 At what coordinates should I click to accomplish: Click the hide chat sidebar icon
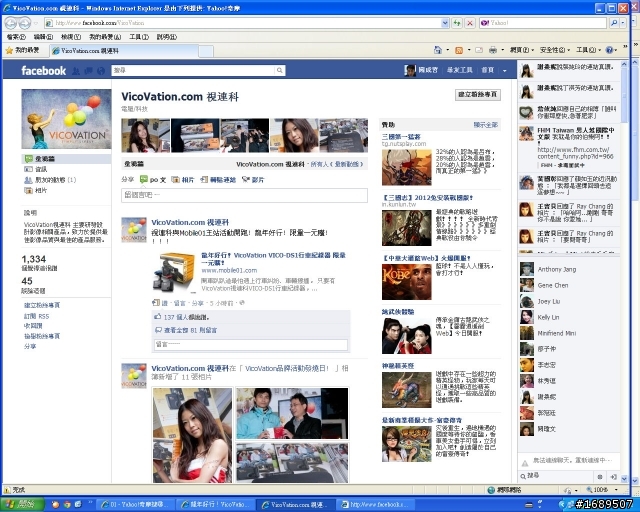click(613, 476)
